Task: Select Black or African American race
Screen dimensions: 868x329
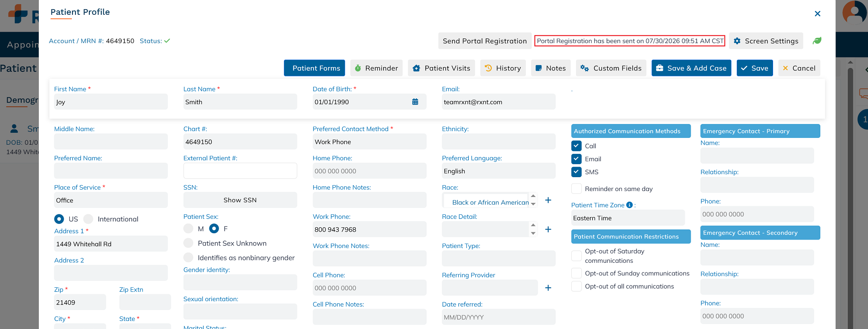Action: [490, 202]
